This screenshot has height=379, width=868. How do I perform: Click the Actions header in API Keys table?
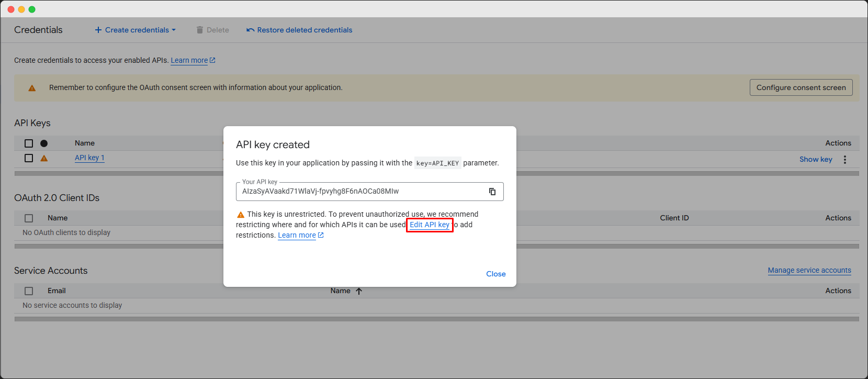838,143
